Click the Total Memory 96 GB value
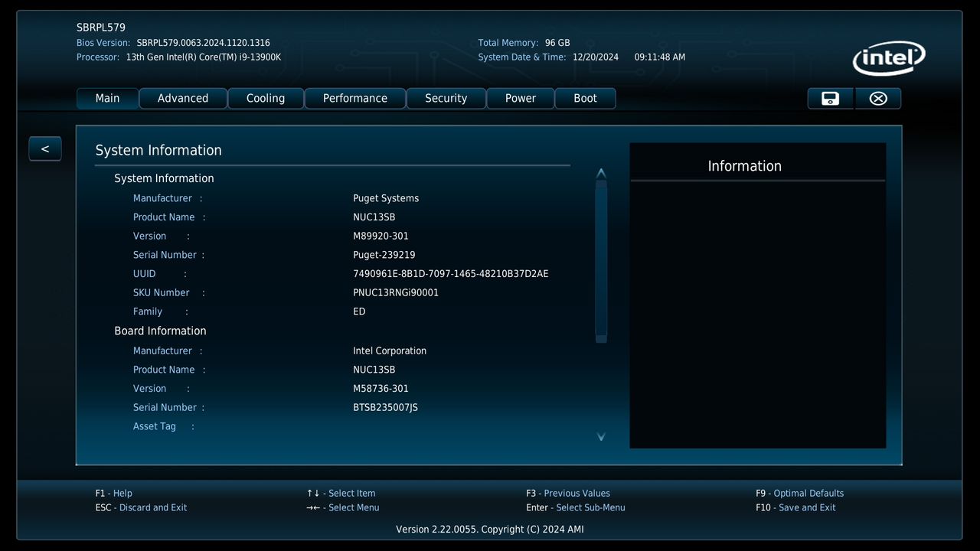Image resolution: width=980 pixels, height=551 pixels. tap(557, 44)
